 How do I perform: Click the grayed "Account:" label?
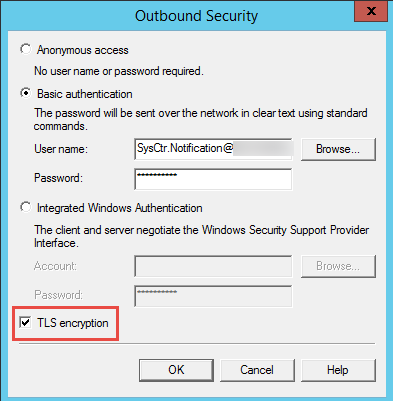click(55, 266)
